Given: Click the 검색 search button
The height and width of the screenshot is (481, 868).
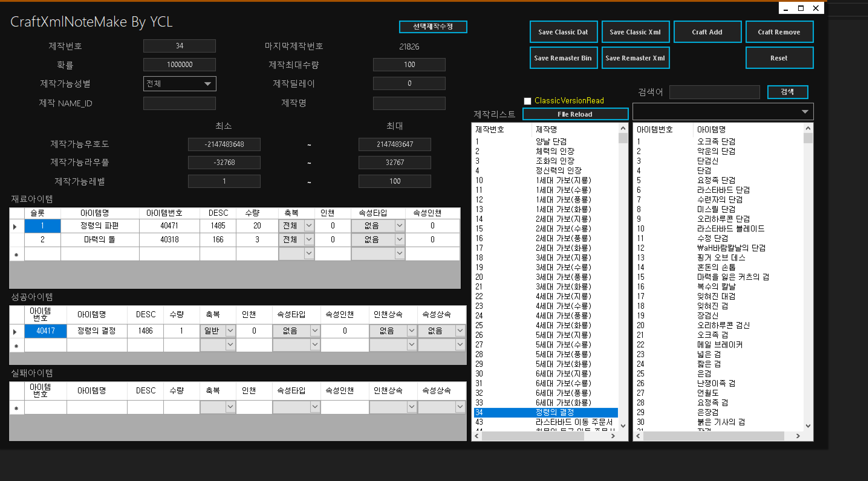Looking at the screenshot, I should (788, 92).
